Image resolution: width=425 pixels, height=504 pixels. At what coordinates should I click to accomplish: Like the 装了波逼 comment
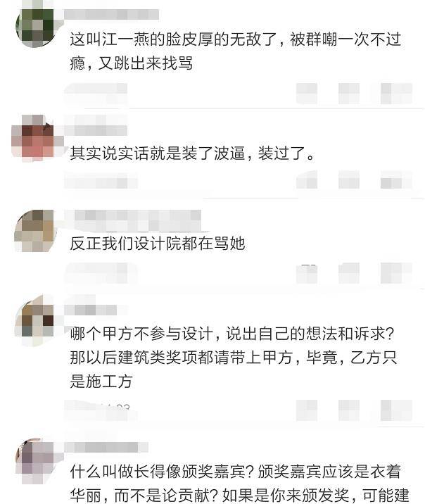tap(396, 182)
